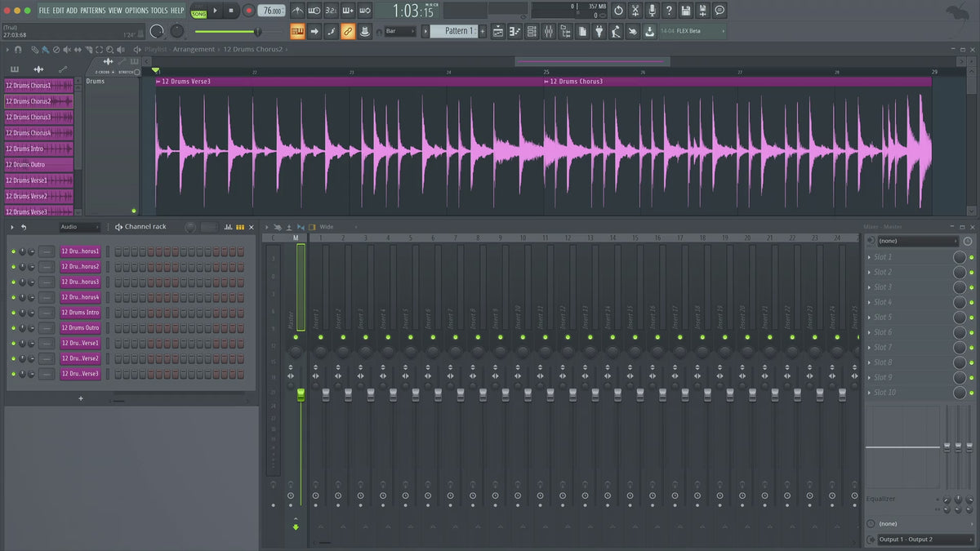The image size is (980, 551).
Task: Open the PATTERNS menu
Action: pyautogui.click(x=92, y=11)
